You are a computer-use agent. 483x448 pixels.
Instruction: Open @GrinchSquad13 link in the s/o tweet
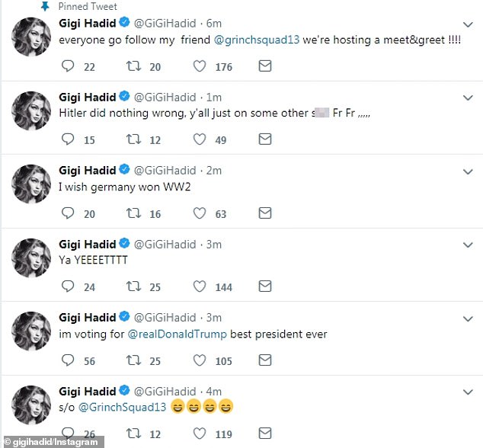123,407
